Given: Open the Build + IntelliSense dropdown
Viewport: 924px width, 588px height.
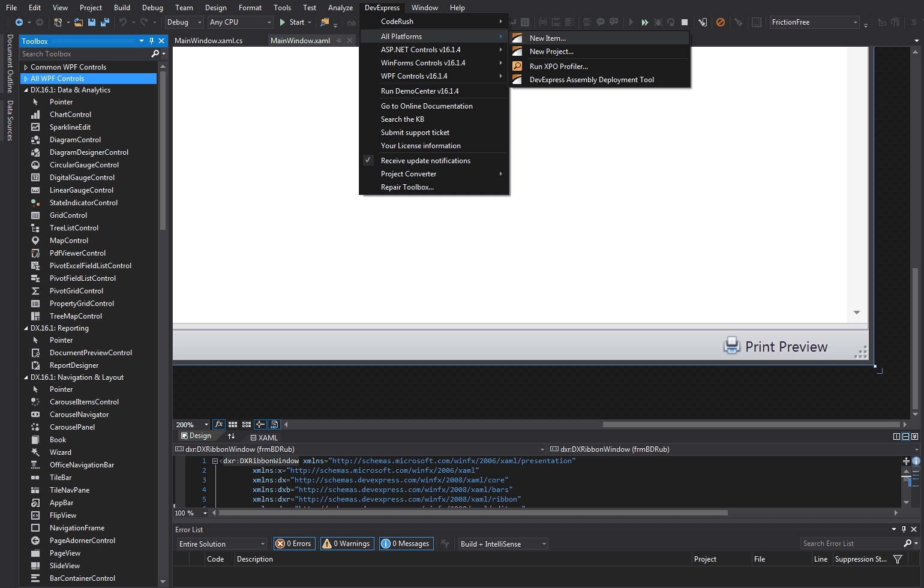Looking at the screenshot, I should [x=503, y=544].
